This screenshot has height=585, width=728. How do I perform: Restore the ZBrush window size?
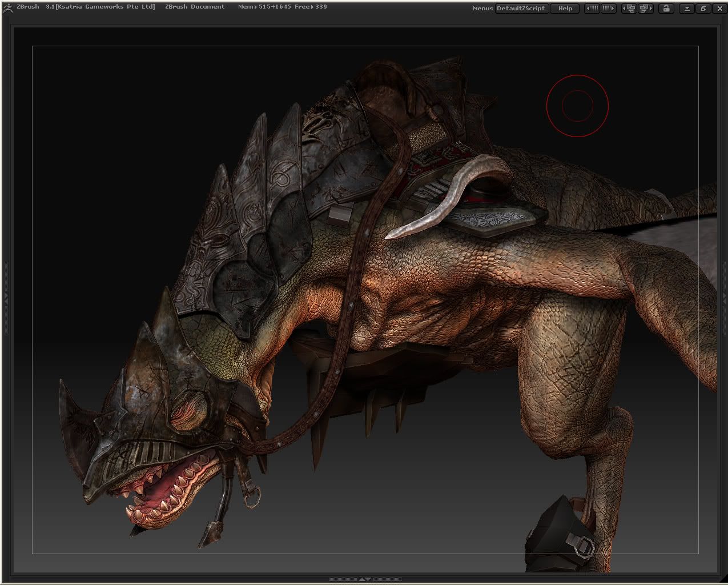(703, 9)
